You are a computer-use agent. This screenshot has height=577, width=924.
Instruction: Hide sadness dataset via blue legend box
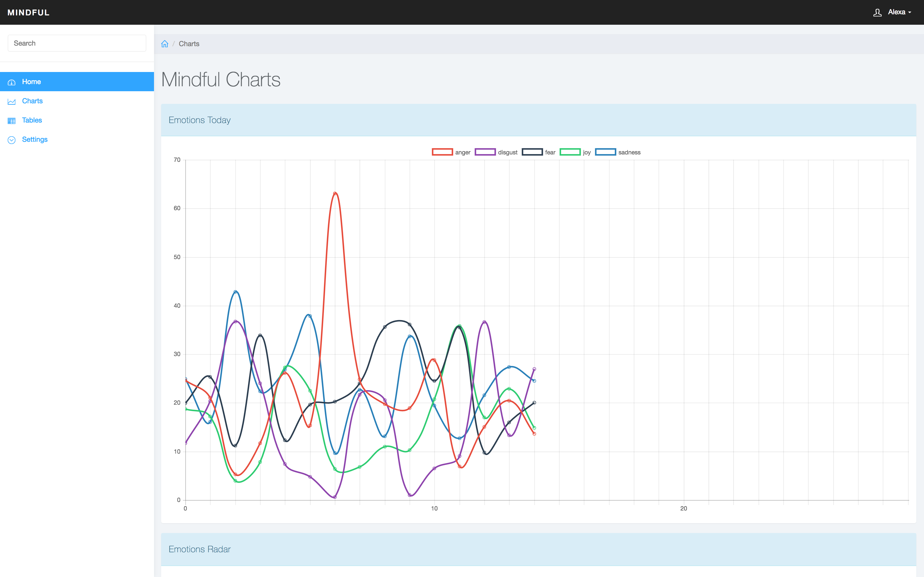(x=605, y=152)
